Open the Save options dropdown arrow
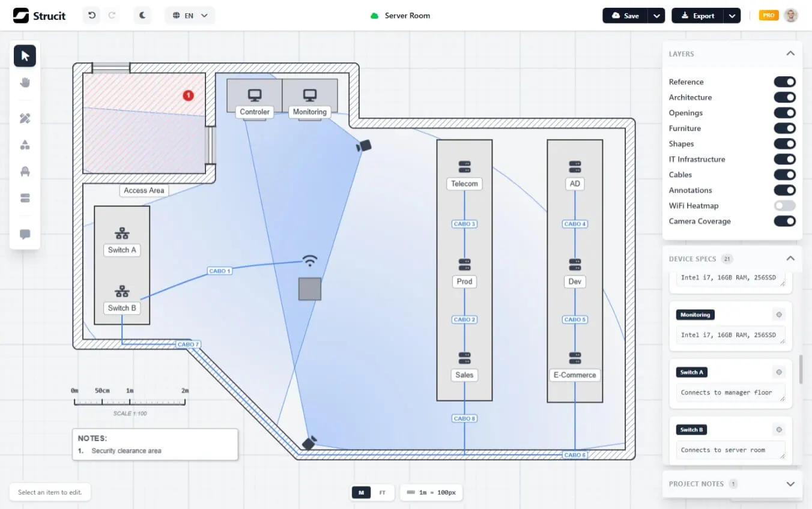The width and height of the screenshot is (812, 509). coord(656,16)
